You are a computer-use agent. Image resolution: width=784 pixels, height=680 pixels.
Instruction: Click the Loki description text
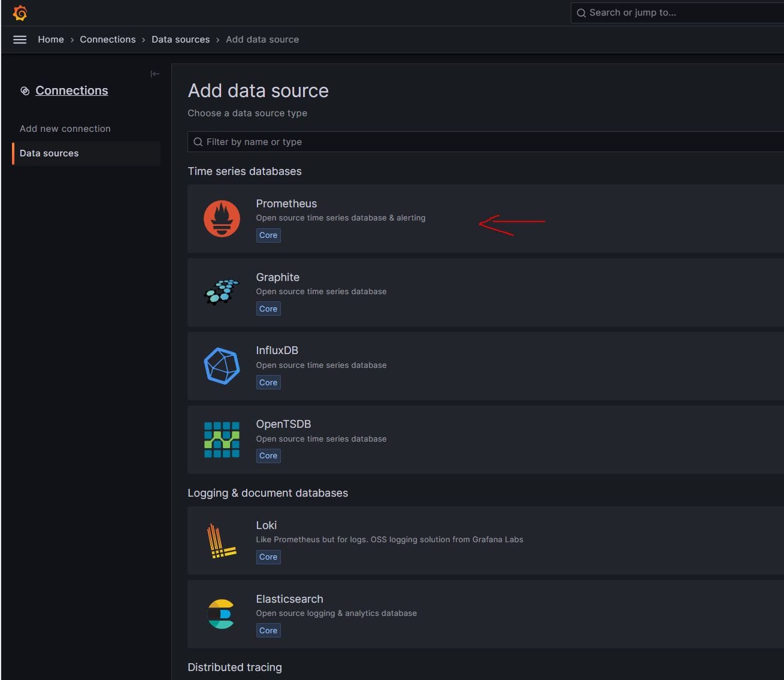[389, 540]
